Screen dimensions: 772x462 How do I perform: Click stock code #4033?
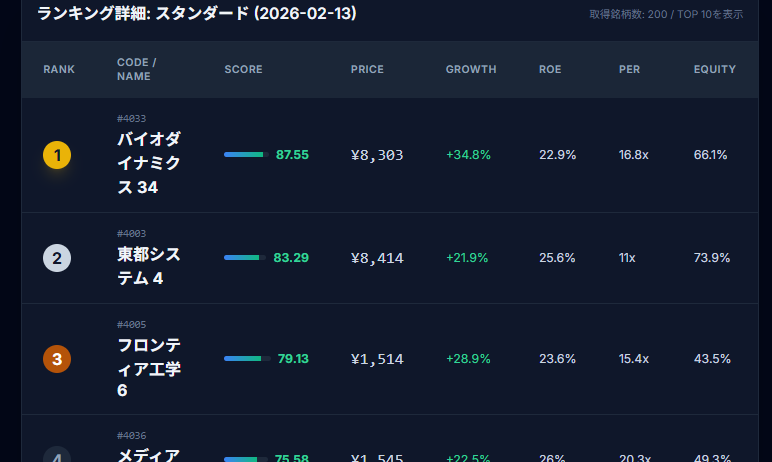(x=131, y=119)
